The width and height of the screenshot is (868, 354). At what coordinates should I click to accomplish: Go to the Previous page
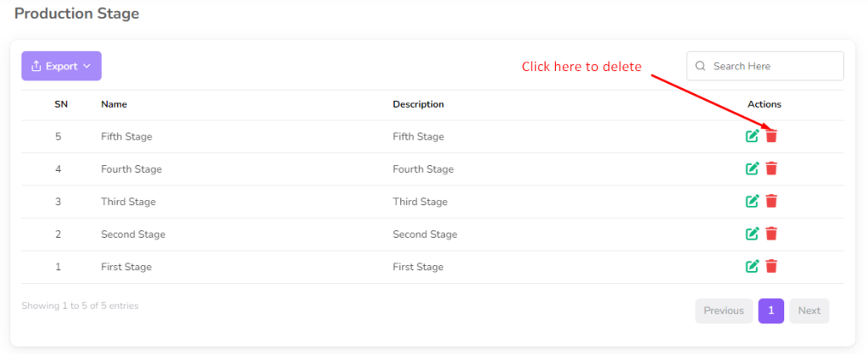pyautogui.click(x=723, y=311)
